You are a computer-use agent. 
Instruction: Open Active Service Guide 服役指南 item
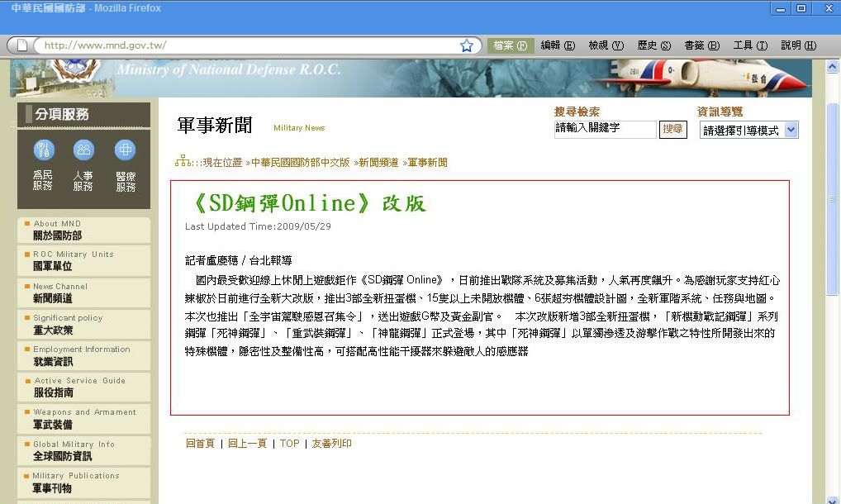click(83, 388)
